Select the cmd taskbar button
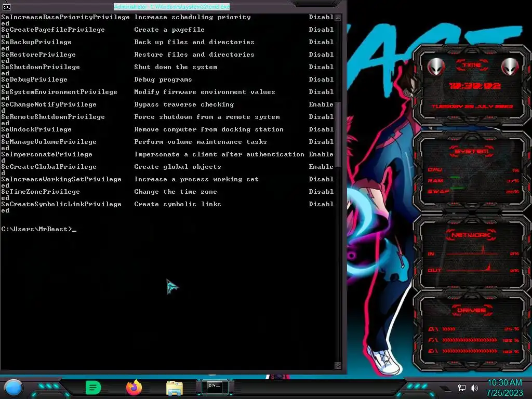Viewport: 532px width, 399px height. coord(215,387)
